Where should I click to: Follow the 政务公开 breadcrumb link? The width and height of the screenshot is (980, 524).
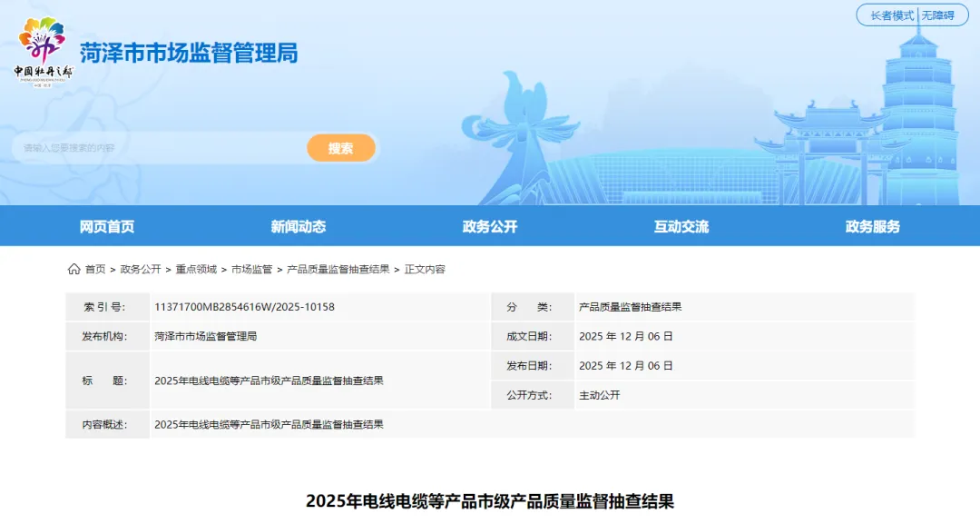click(x=141, y=269)
